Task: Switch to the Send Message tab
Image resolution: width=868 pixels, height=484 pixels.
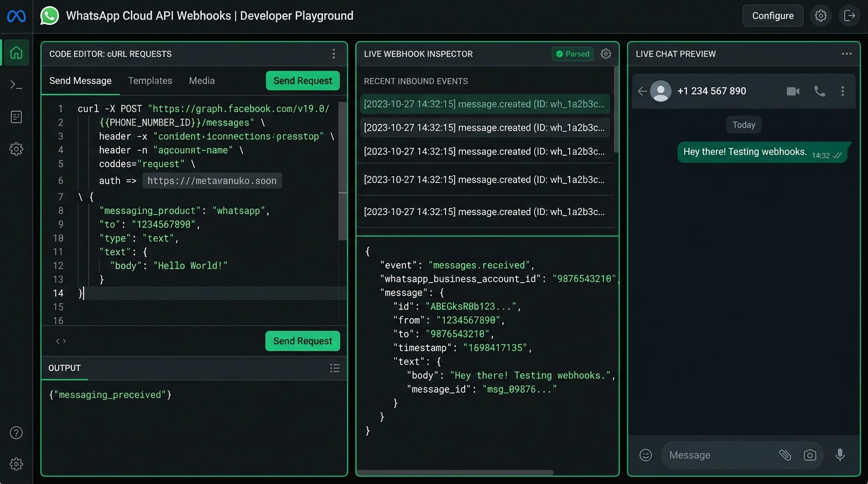Action: point(80,81)
